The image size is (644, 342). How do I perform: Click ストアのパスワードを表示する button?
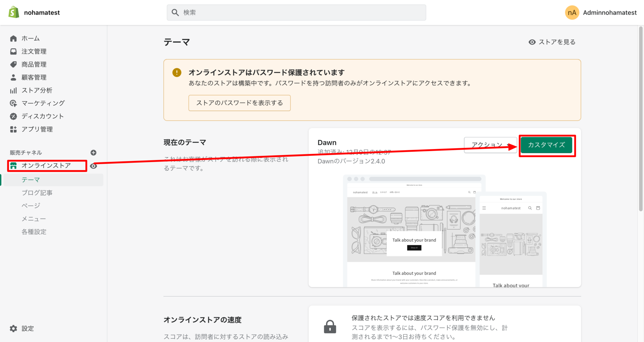click(239, 103)
